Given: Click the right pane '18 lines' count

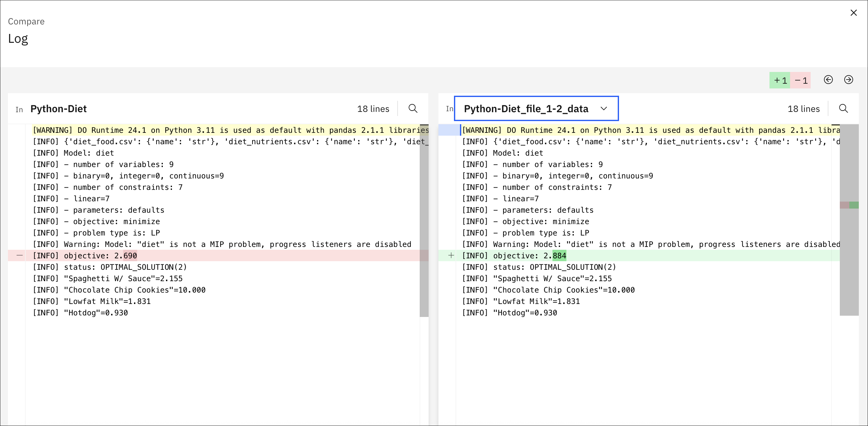Looking at the screenshot, I should coord(804,109).
